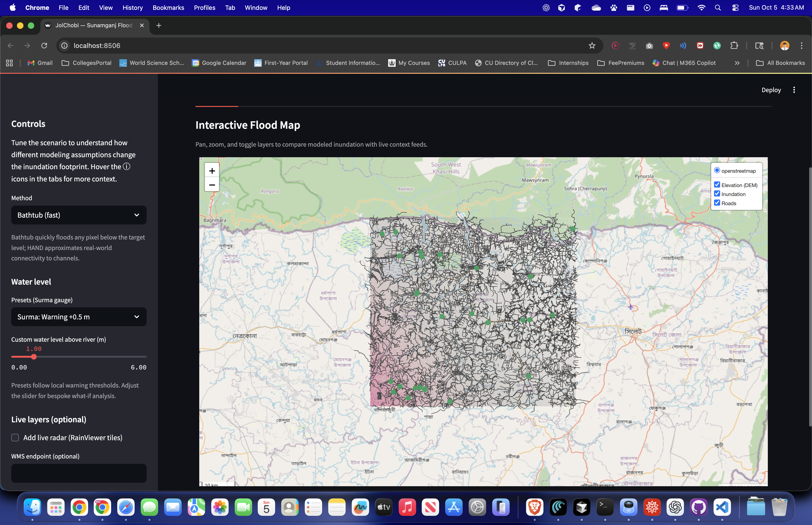
Task: Expand the Surma gauge presets dropdown
Action: click(x=79, y=317)
